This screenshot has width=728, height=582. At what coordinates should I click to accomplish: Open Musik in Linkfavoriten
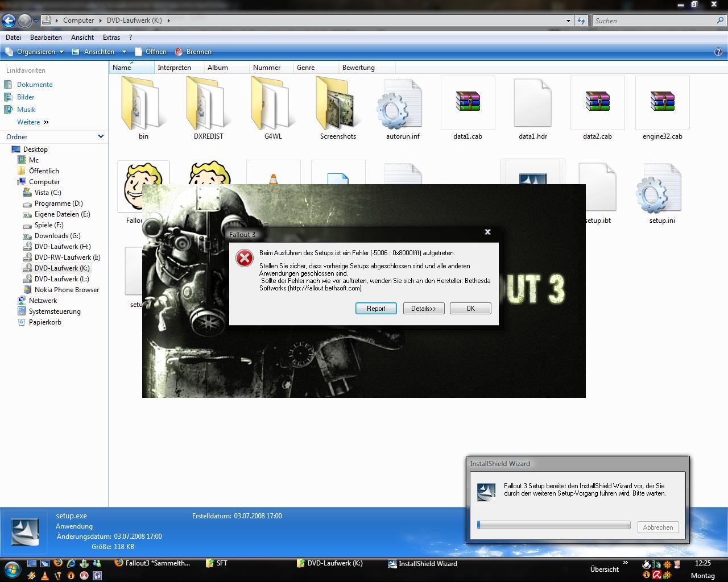[x=26, y=110]
